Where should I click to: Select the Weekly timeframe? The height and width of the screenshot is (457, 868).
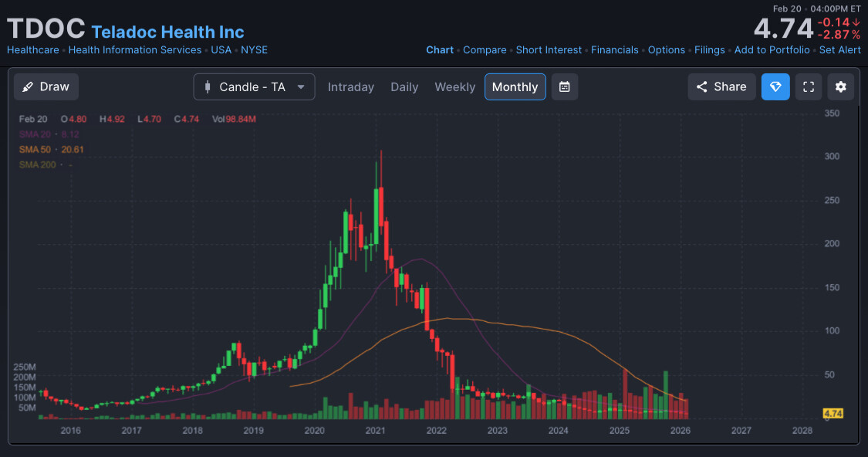pos(454,86)
